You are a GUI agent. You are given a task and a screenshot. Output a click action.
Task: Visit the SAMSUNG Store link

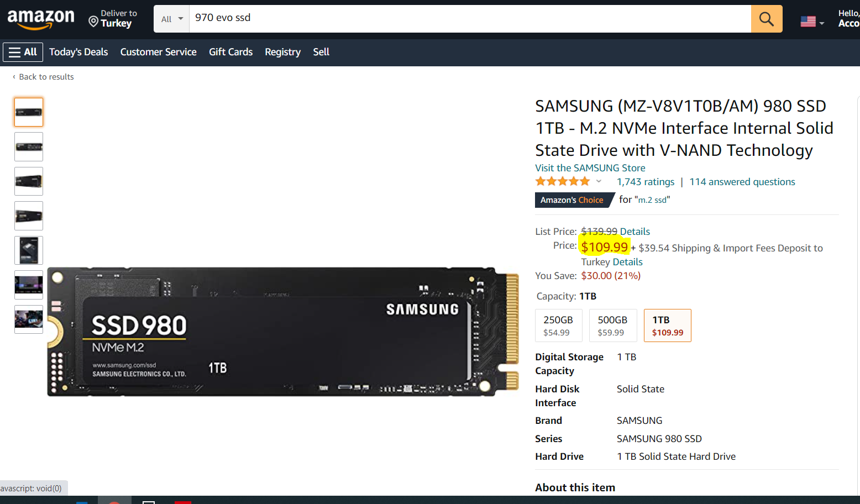pos(590,168)
